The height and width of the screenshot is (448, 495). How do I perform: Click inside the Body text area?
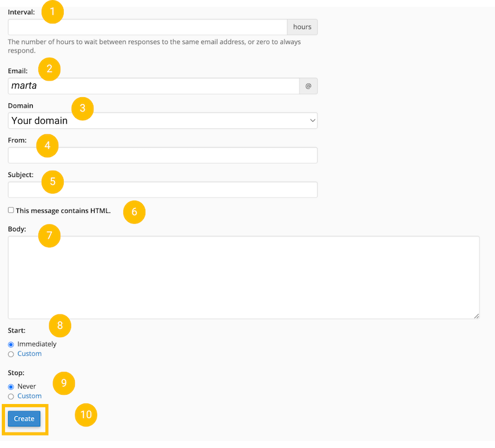click(243, 277)
